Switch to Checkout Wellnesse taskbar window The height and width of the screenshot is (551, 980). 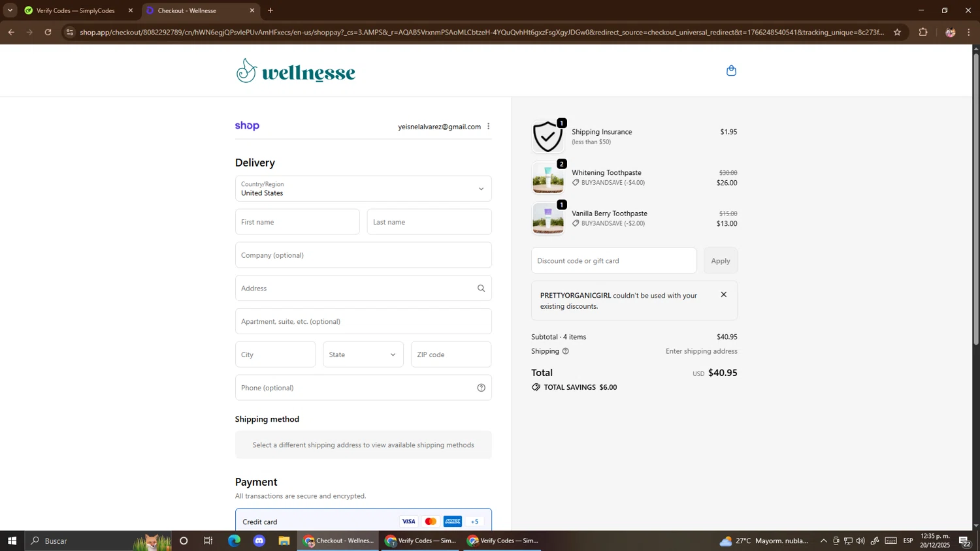point(338,541)
